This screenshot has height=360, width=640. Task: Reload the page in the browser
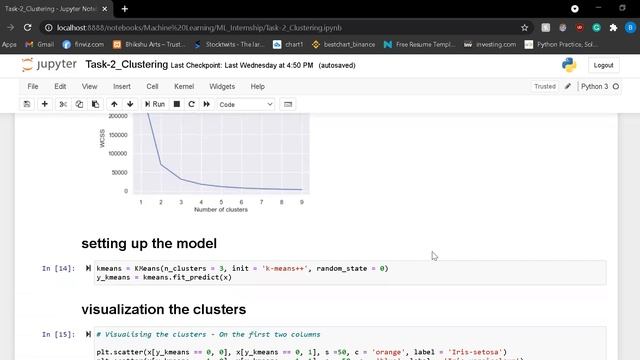[27, 27]
